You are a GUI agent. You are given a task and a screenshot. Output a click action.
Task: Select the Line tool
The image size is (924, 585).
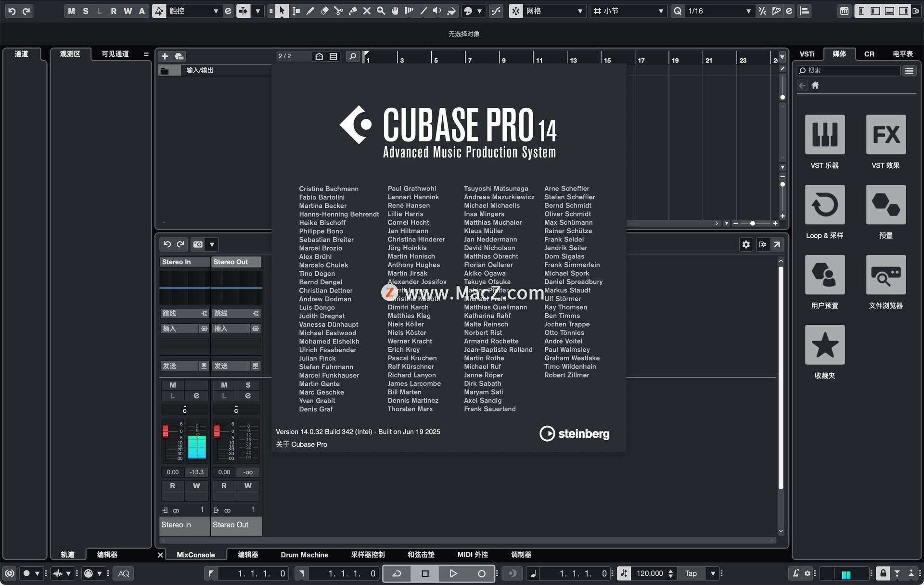coord(423,11)
